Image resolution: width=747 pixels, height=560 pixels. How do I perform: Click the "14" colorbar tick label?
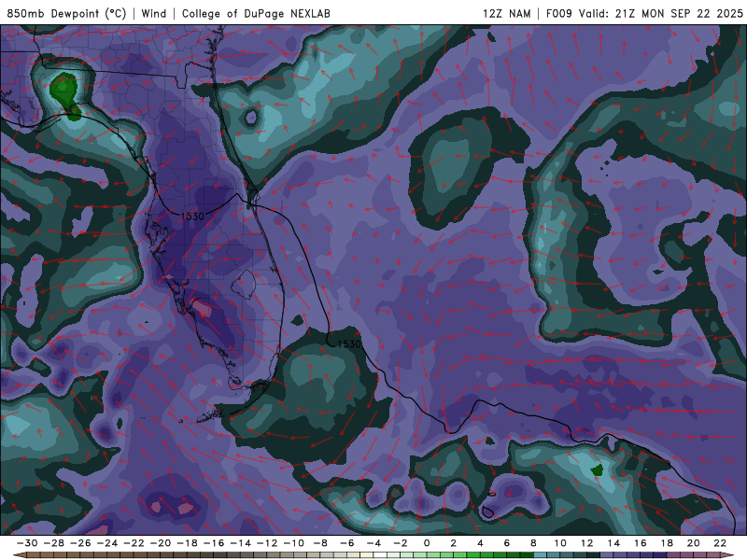[x=613, y=543]
